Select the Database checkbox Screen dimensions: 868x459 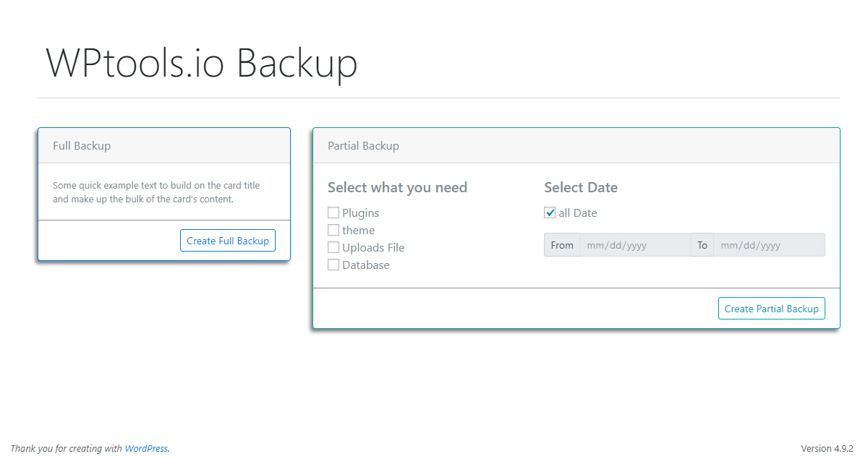pos(333,265)
